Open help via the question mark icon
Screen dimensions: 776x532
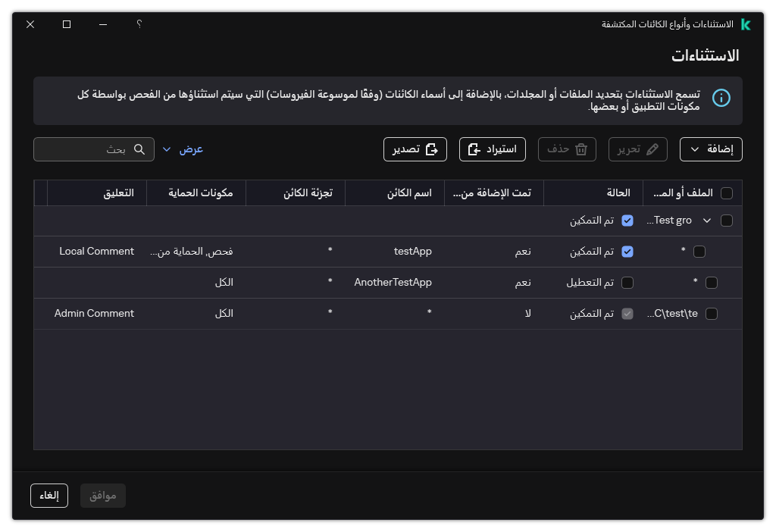139,24
